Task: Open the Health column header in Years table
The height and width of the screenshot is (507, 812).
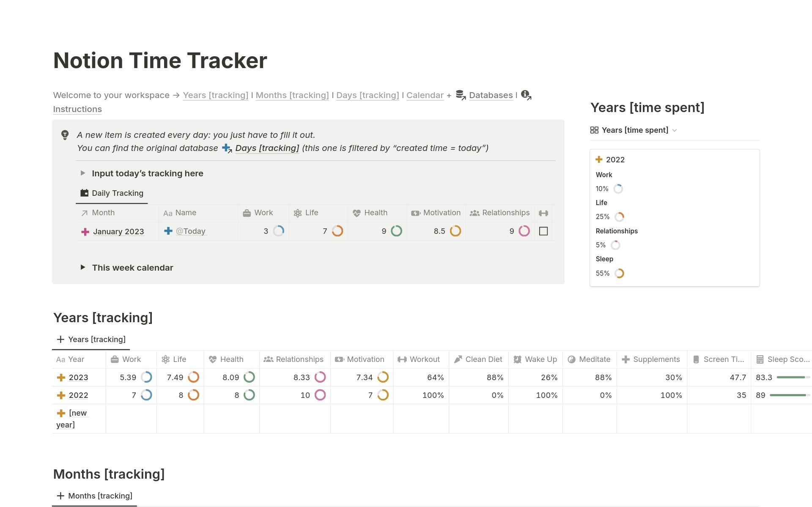Action: point(231,359)
